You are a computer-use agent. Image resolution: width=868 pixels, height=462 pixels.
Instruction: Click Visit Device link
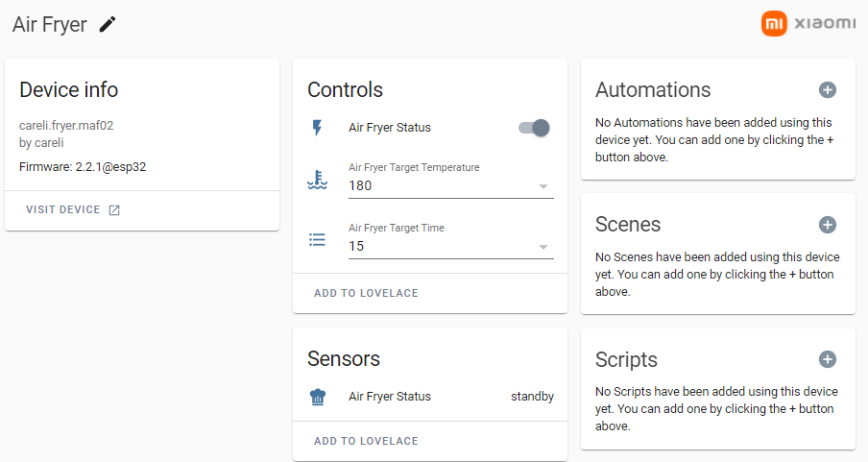click(x=73, y=209)
